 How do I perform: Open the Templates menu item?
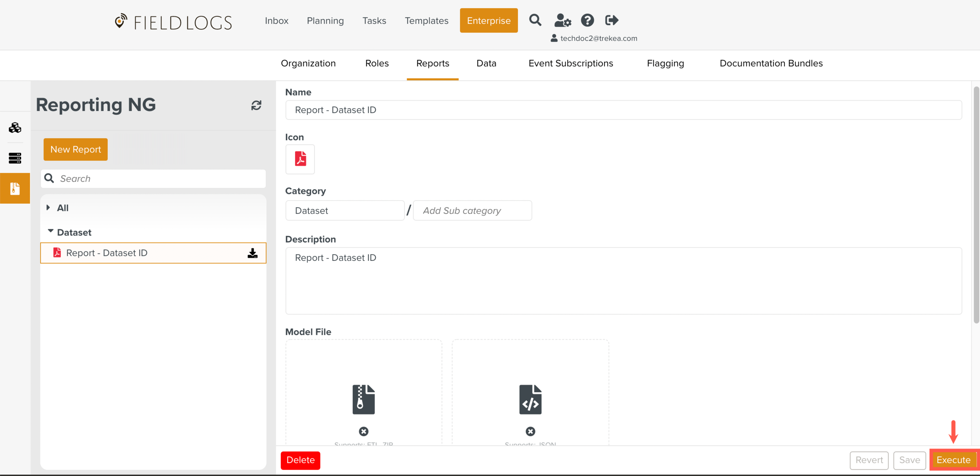(x=426, y=21)
